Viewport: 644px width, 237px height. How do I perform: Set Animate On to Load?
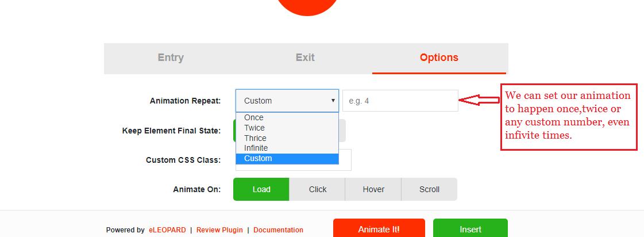point(261,189)
